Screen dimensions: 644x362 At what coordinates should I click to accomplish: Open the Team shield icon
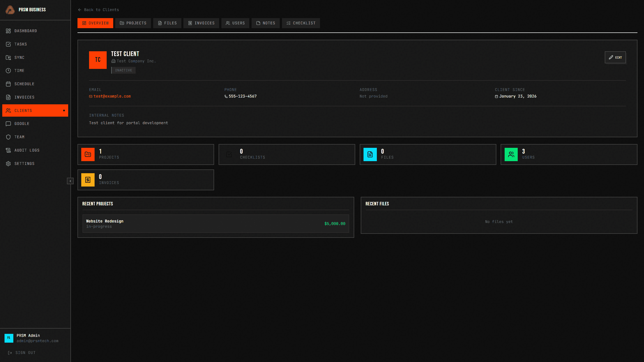point(8,137)
